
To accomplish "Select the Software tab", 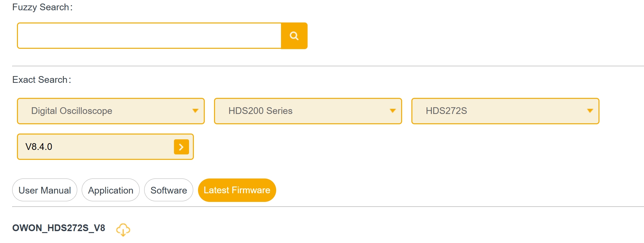I will [x=169, y=190].
